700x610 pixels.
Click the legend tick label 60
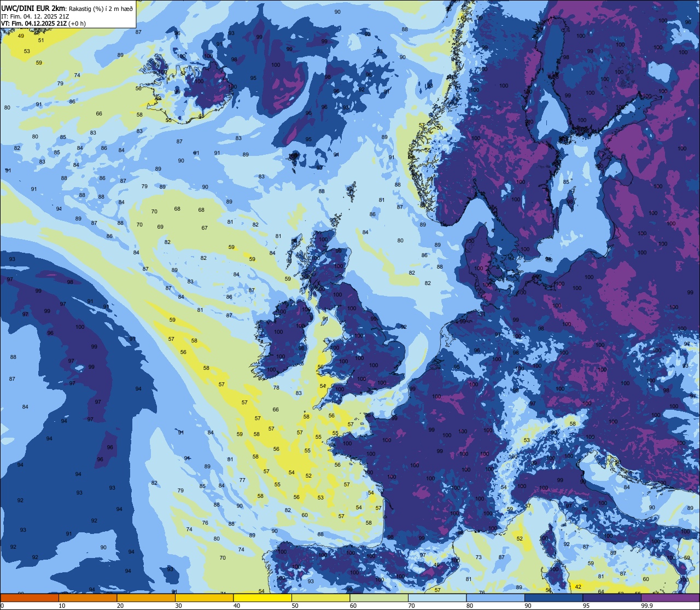pos(353,606)
